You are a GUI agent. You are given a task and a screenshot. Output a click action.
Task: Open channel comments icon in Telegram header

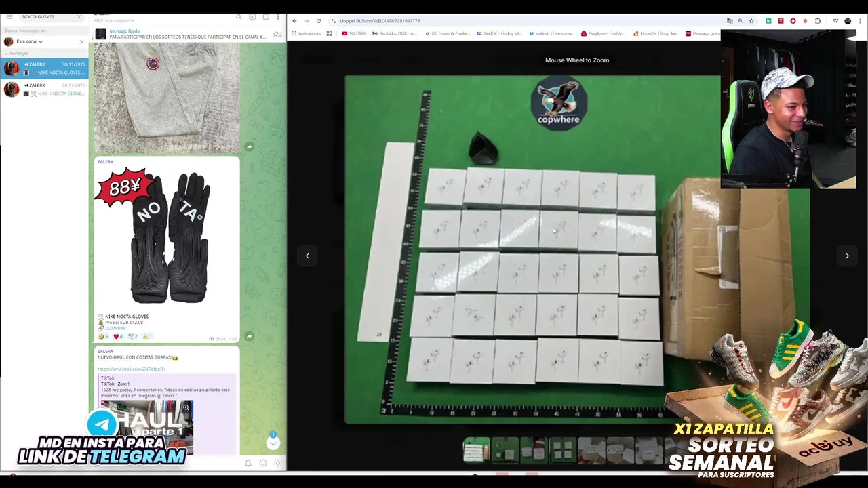coord(252,17)
